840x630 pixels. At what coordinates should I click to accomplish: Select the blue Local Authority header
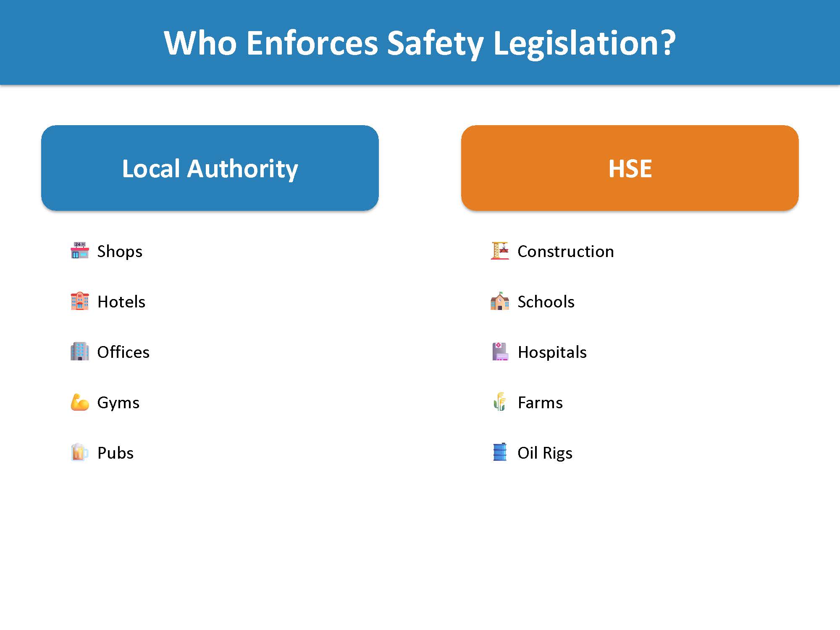pos(210,168)
